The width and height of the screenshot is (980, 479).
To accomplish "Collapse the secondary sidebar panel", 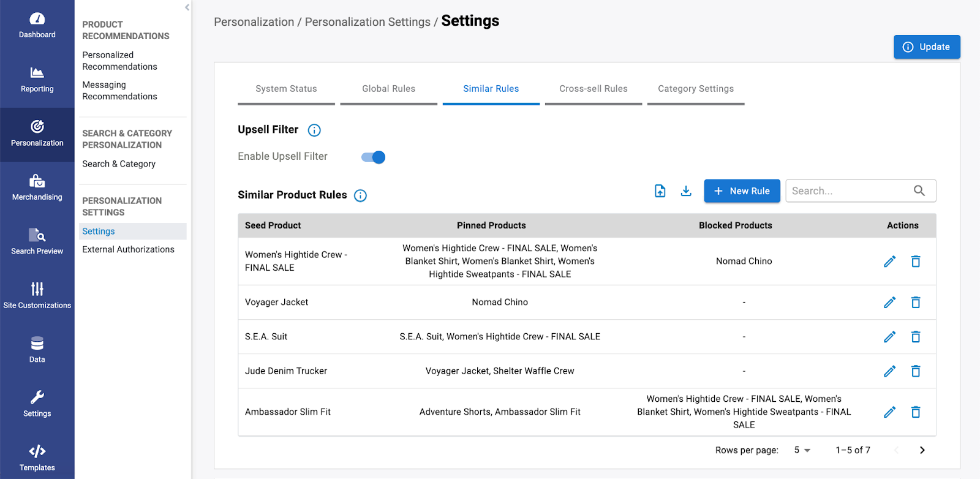I will point(187,7).
